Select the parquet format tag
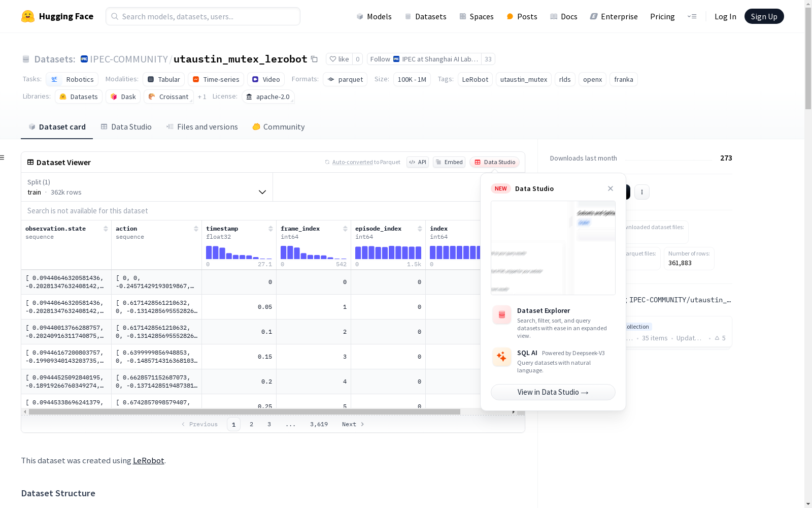This screenshot has width=812, height=508. click(x=345, y=79)
